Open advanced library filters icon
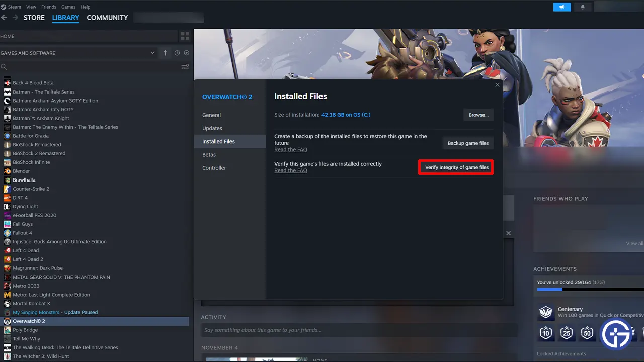Viewport: 644px width, 362px height. (x=185, y=67)
